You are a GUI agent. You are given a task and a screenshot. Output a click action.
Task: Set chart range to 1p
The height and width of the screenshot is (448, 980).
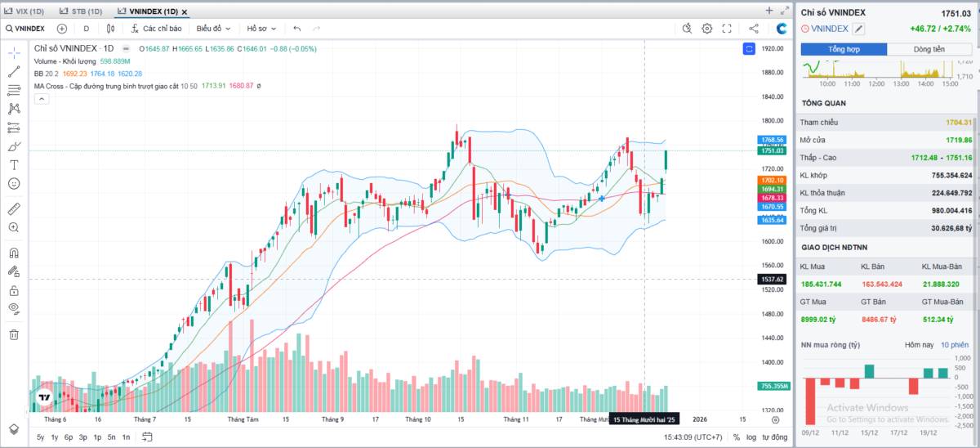point(97,437)
